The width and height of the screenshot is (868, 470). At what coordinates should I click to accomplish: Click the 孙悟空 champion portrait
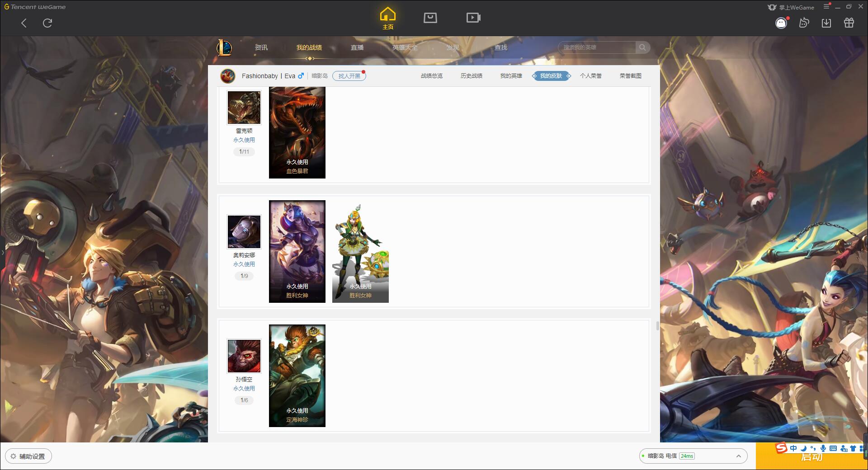click(x=244, y=356)
